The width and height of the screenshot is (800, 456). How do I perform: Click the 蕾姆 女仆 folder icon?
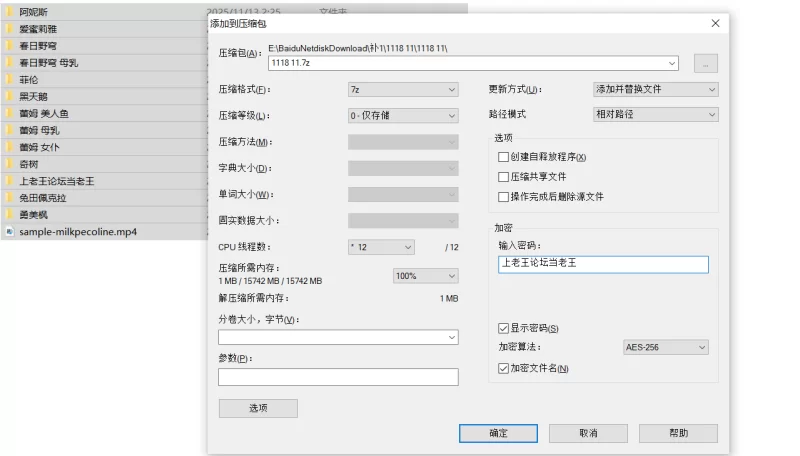[9, 147]
